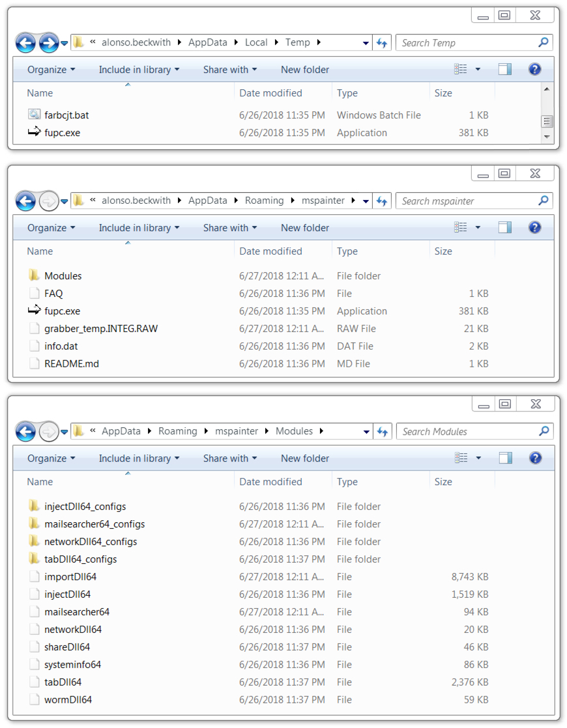Change view layout in Modules window
The height and width of the screenshot is (728, 567).
(461, 458)
